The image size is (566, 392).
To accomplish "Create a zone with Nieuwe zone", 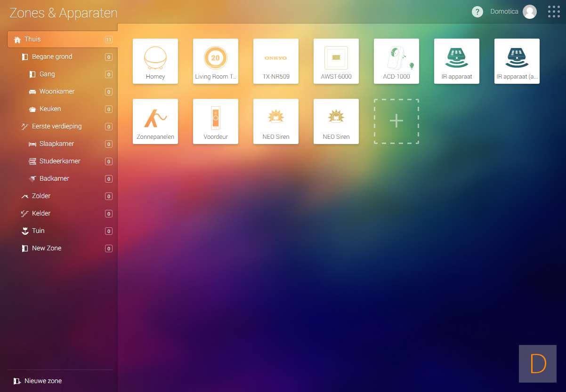I will [38, 381].
